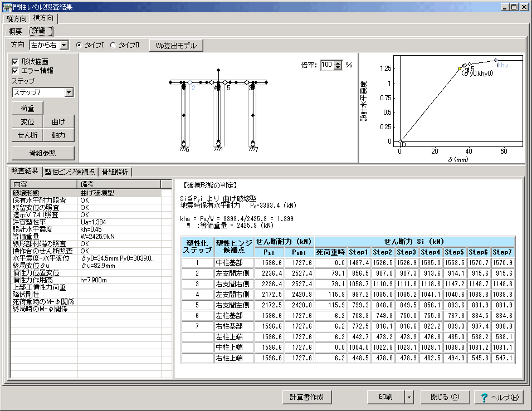Toggle the 形状描画 checkbox

click(15, 62)
